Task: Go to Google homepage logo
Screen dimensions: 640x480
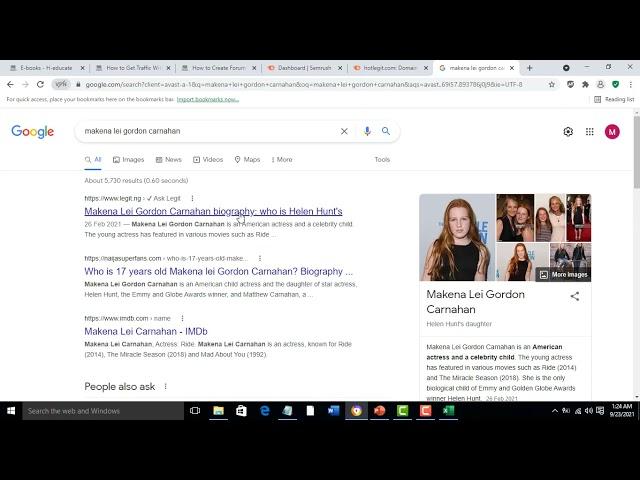Action: point(33,131)
